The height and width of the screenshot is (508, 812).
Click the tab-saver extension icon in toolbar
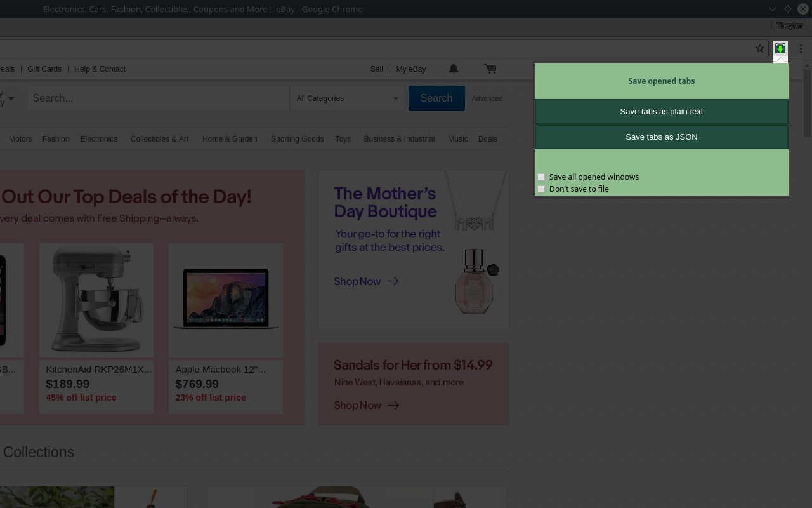point(780,48)
